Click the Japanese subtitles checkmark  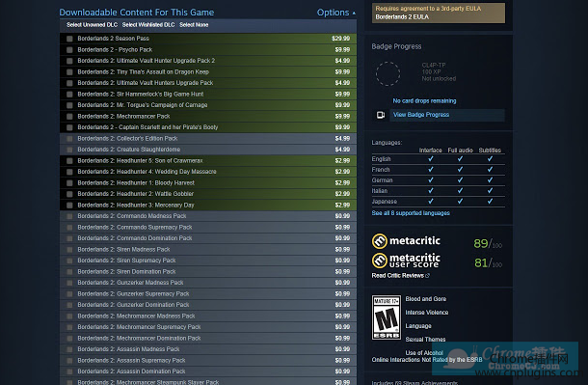[x=490, y=201]
